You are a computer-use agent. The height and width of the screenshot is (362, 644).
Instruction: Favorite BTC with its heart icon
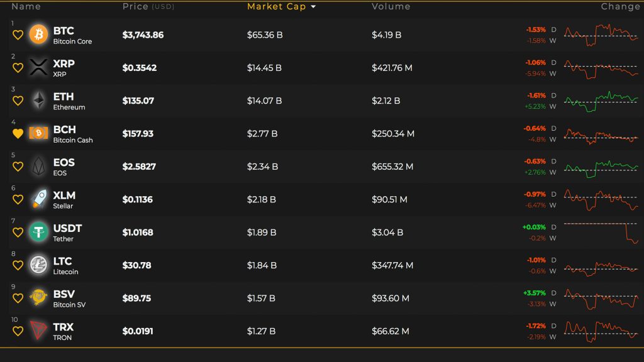coord(18,35)
